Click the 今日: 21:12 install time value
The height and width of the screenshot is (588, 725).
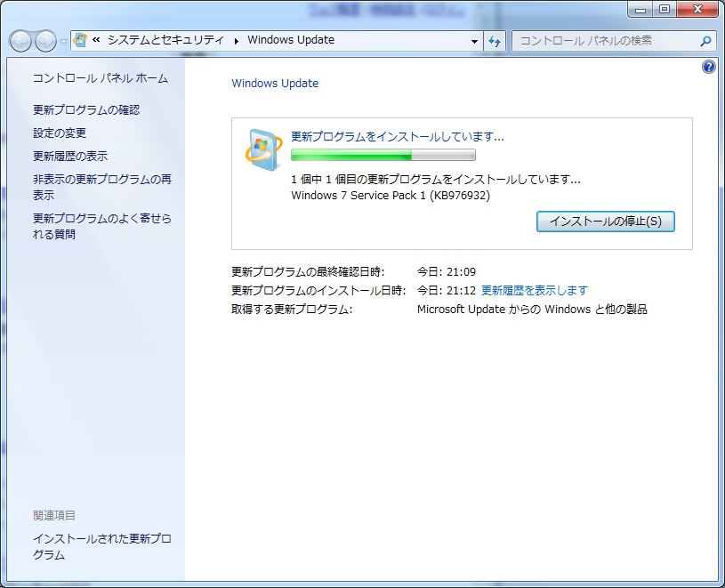(x=447, y=290)
